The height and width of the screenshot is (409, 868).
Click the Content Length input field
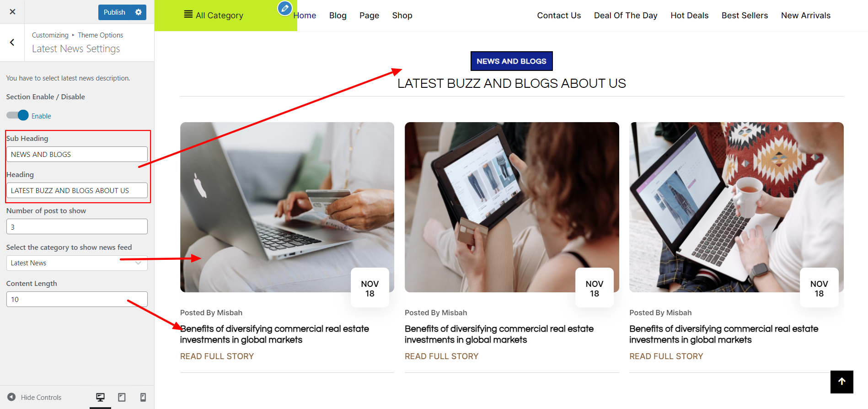coord(77,299)
